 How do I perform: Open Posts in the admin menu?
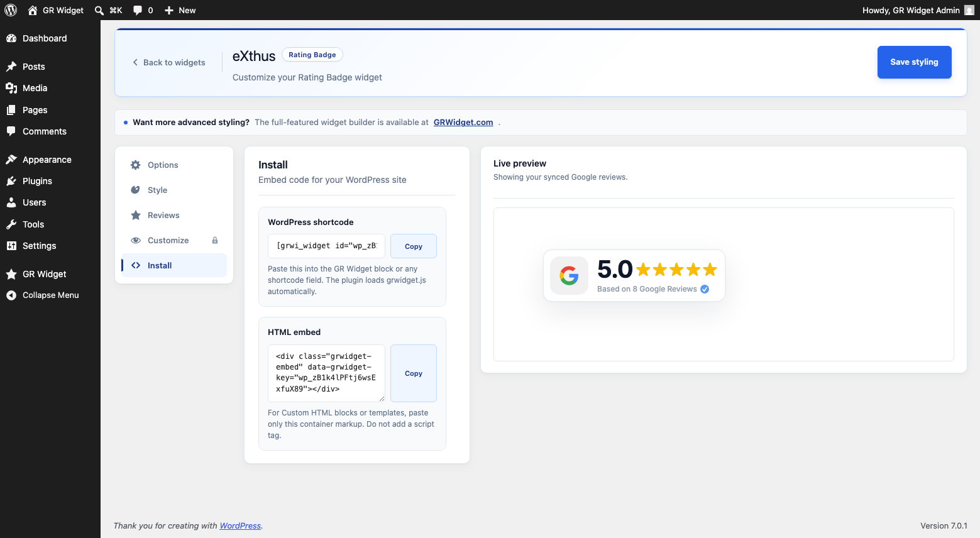click(50, 67)
